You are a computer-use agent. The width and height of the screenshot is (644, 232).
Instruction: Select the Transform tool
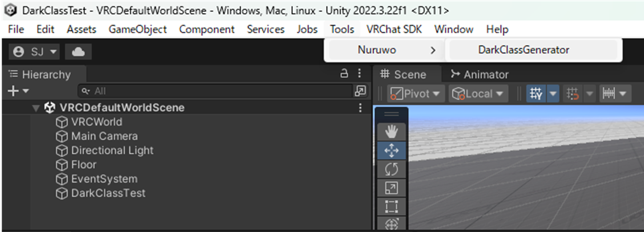tap(392, 223)
